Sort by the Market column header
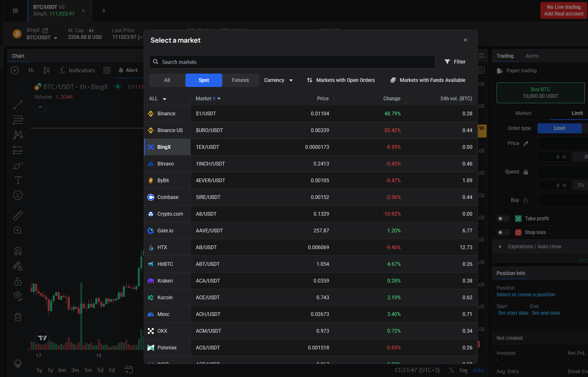Screen dimensions: 588x377 [x=208, y=99]
